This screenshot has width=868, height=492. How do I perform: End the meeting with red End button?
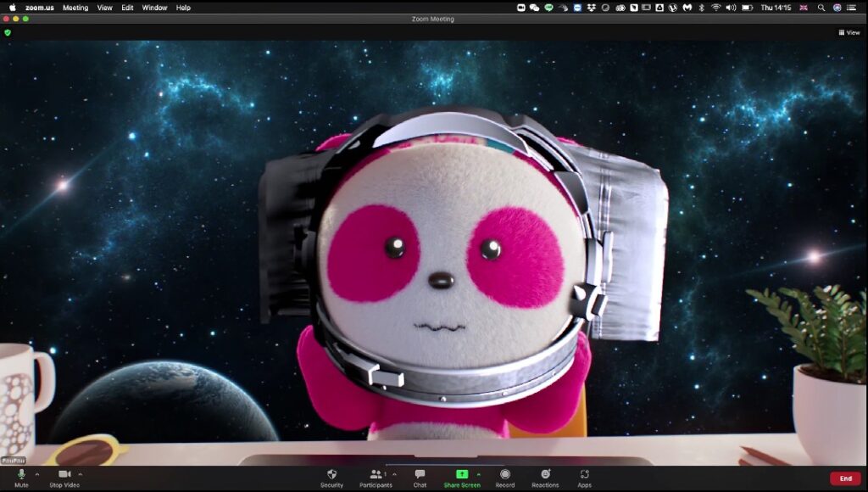[845, 478]
